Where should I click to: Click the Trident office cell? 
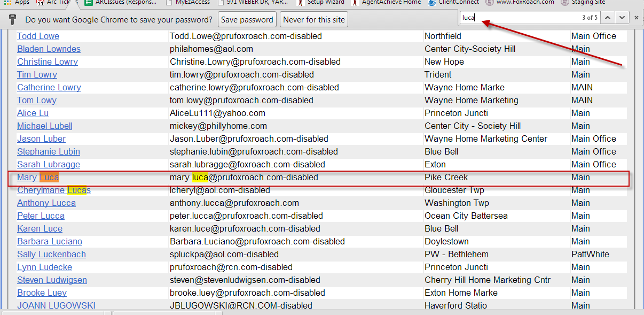coord(438,74)
